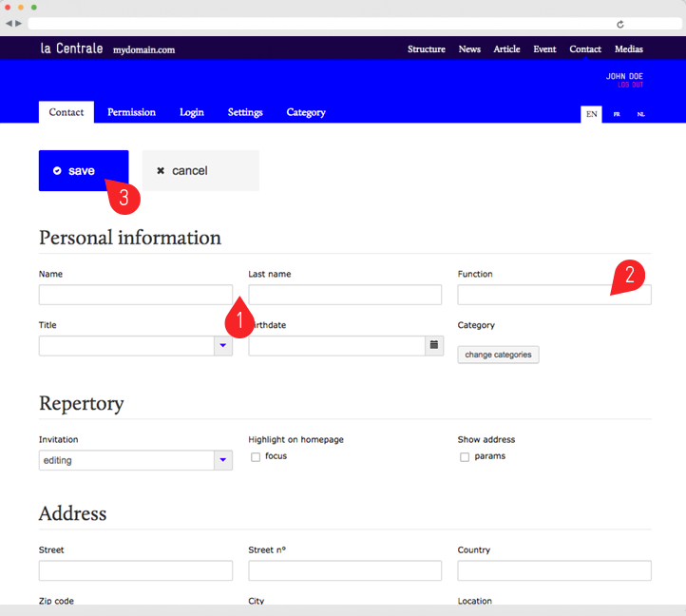
Task: Focus the Country input field
Action: [x=554, y=570]
